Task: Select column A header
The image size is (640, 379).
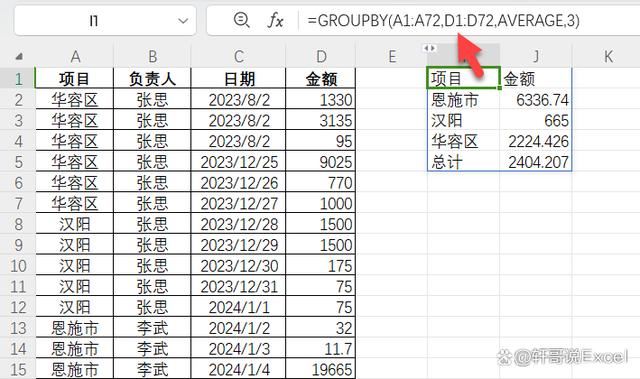Action: pos(75,57)
